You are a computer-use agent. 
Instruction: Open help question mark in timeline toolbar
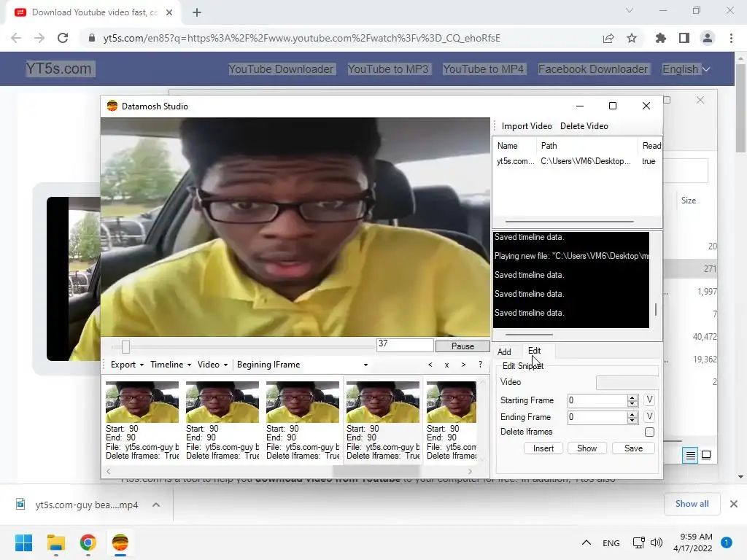pos(480,365)
